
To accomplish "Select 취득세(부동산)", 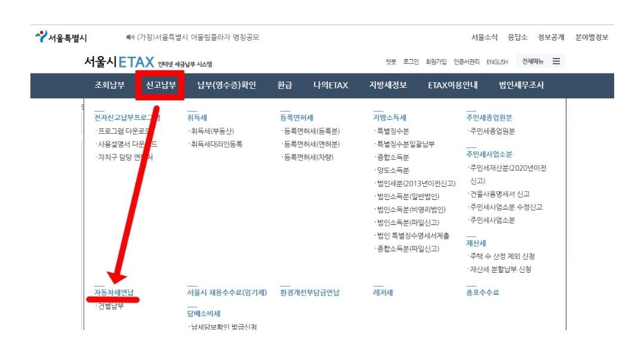I will coord(211,131).
